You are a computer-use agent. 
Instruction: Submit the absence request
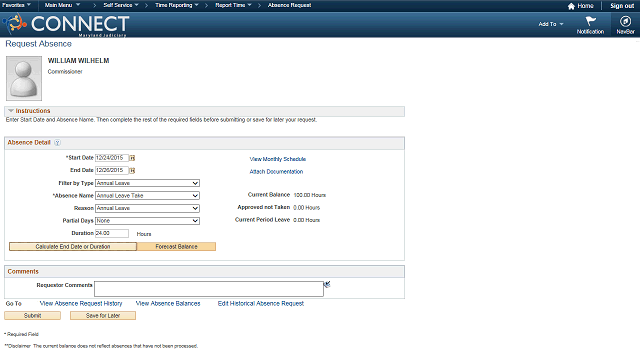[x=33, y=316]
